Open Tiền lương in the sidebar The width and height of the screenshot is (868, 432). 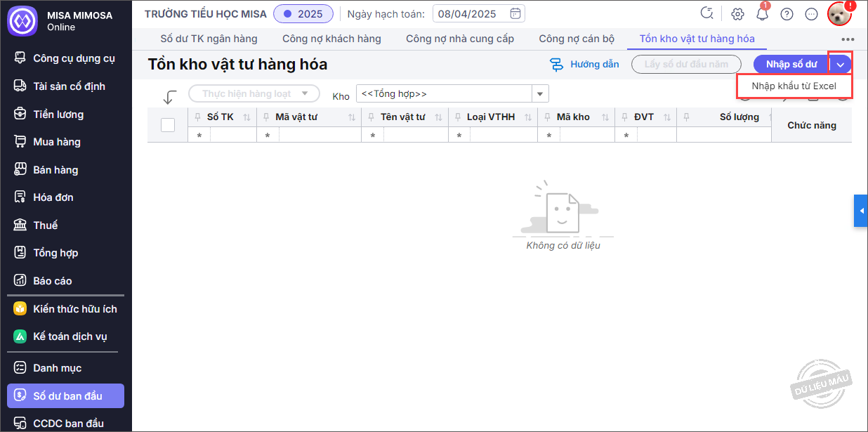tap(58, 114)
